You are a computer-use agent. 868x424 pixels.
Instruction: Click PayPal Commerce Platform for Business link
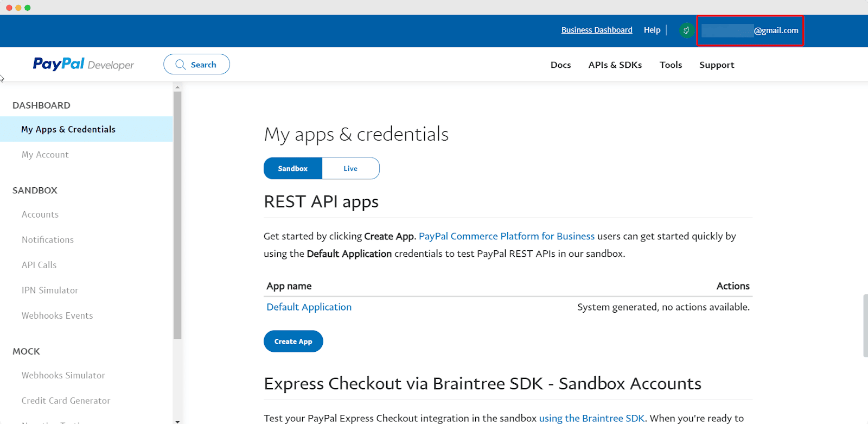(x=507, y=236)
